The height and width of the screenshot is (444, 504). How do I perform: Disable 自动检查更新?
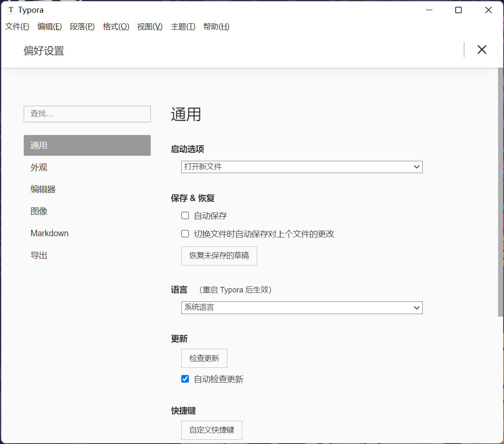click(185, 378)
